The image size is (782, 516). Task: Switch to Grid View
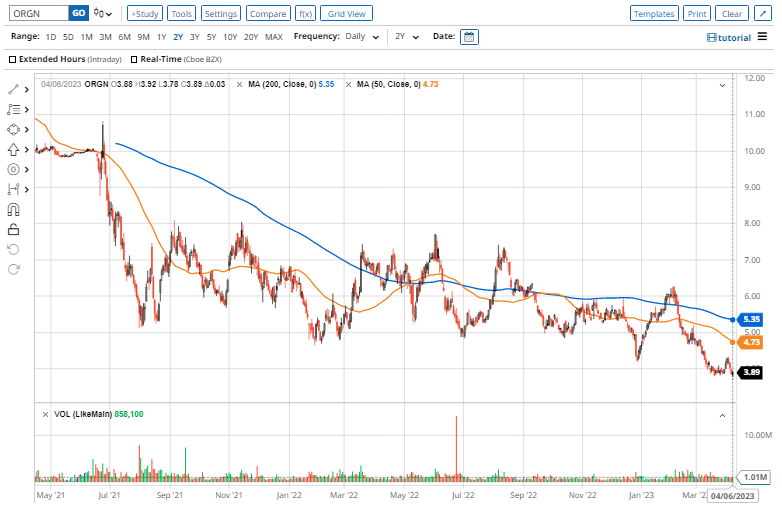coord(347,13)
